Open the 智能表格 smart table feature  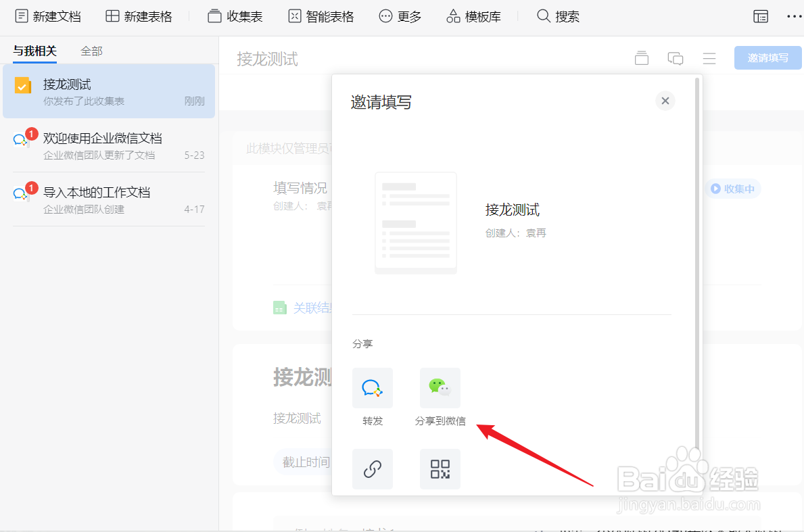tap(294, 16)
